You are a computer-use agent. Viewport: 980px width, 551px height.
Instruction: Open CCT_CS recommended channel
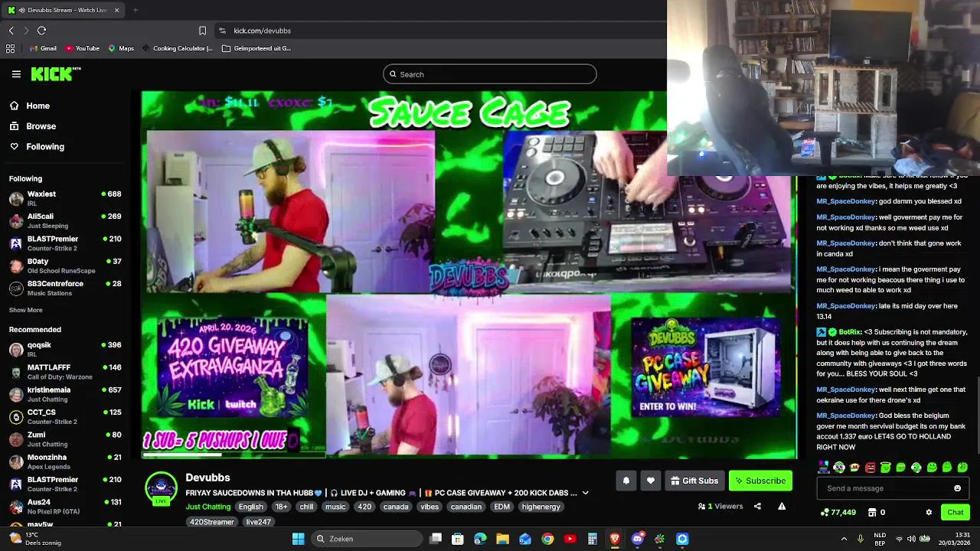(65, 416)
